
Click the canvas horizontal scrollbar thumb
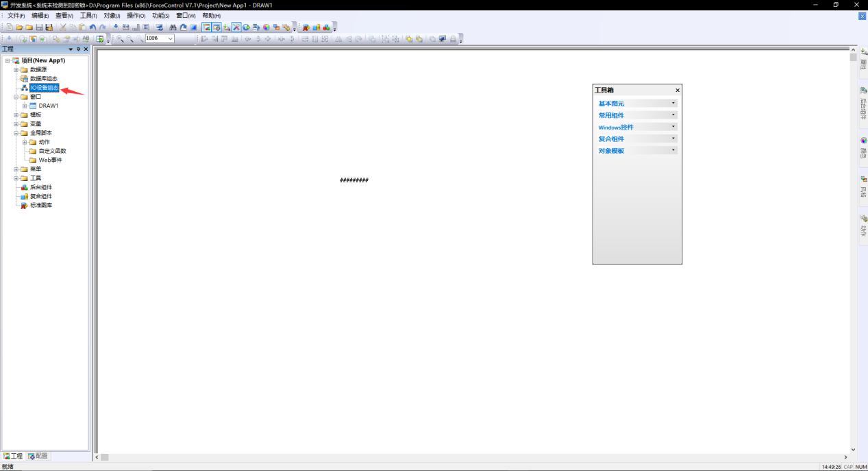click(x=105, y=457)
